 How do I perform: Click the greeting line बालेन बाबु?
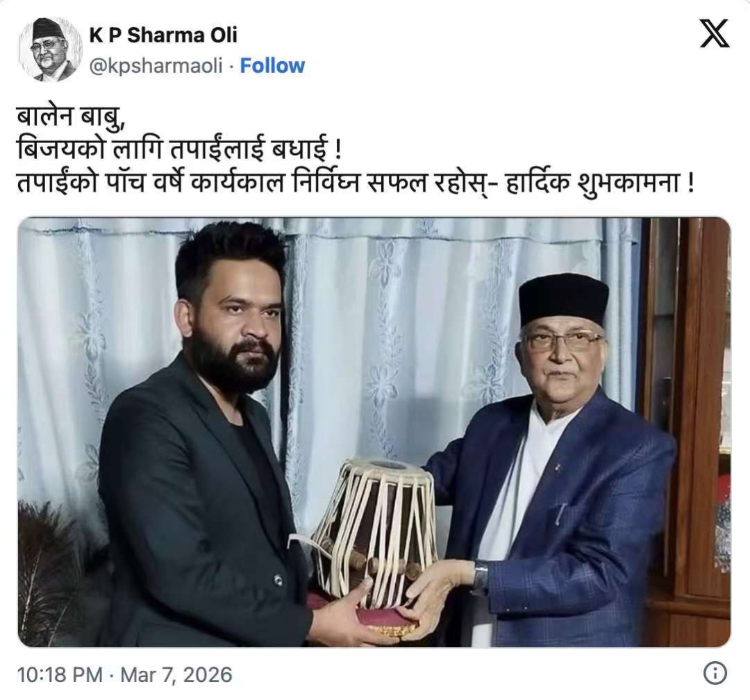coord(72,117)
